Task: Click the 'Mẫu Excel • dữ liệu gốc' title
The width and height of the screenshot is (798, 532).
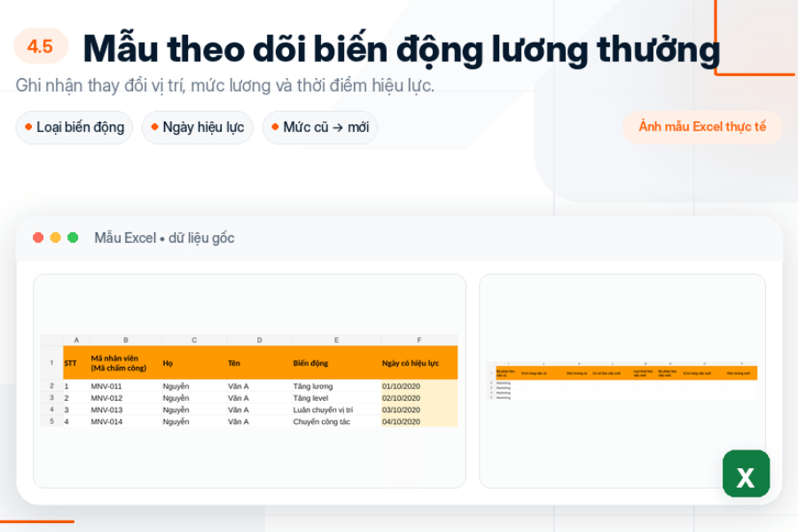Action: [x=164, y=238]
